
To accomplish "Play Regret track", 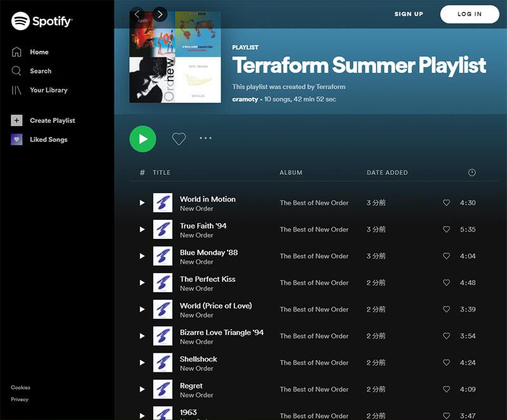I will [142, 390].
